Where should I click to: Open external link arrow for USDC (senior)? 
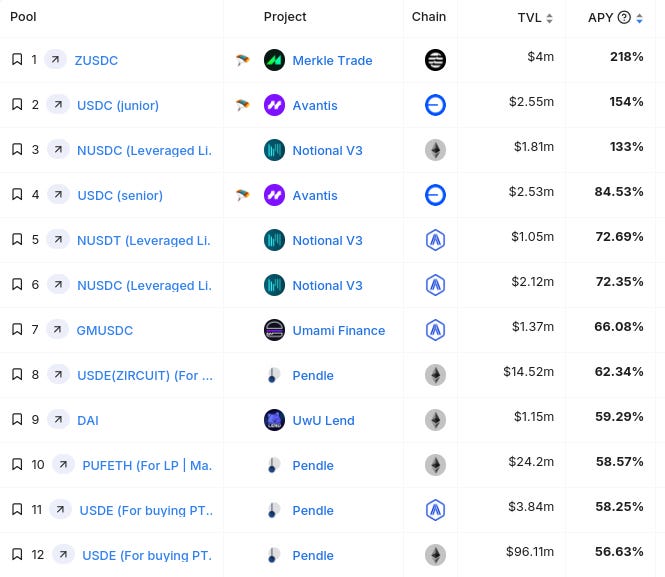(x=58, y=194)
